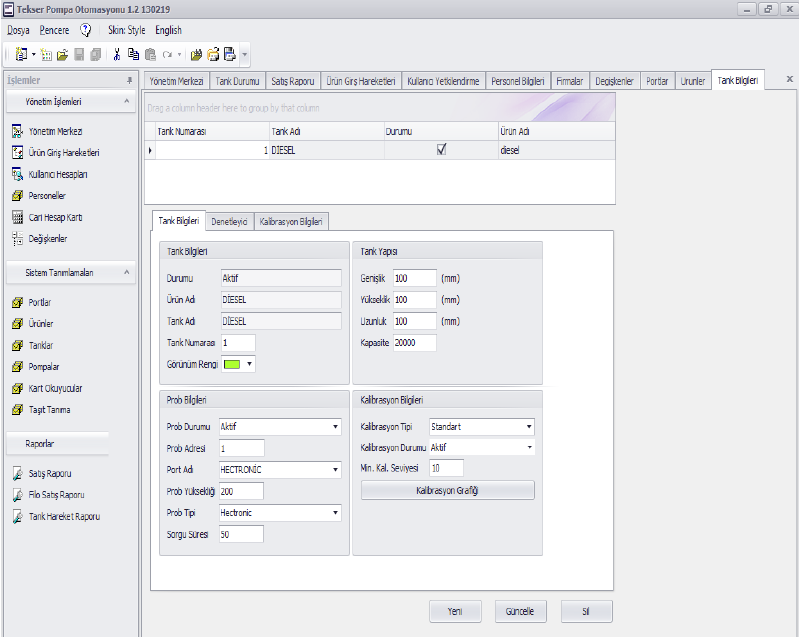Switch language via English menu item

tap(168, 30)
